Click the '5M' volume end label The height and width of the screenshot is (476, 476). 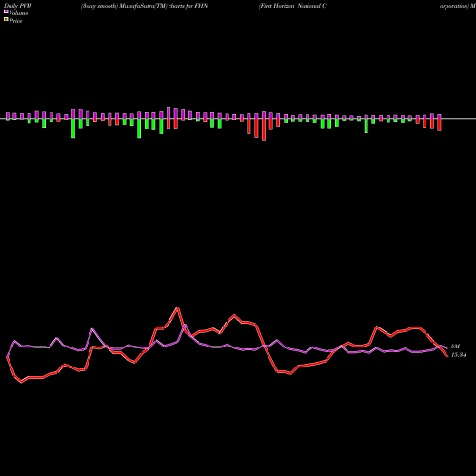(x=455, y=347)
